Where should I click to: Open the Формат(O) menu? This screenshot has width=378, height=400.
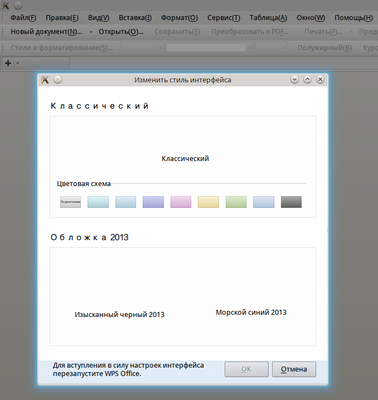[179, 18]
